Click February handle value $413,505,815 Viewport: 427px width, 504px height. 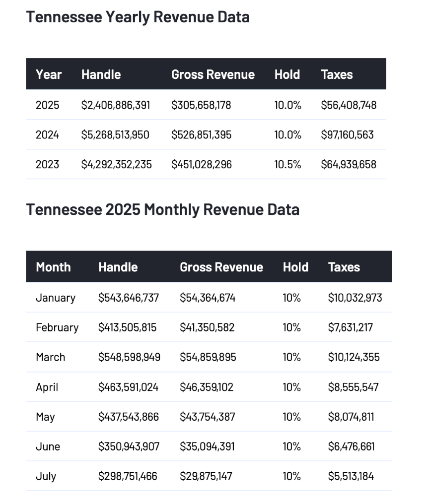point(127,327)
